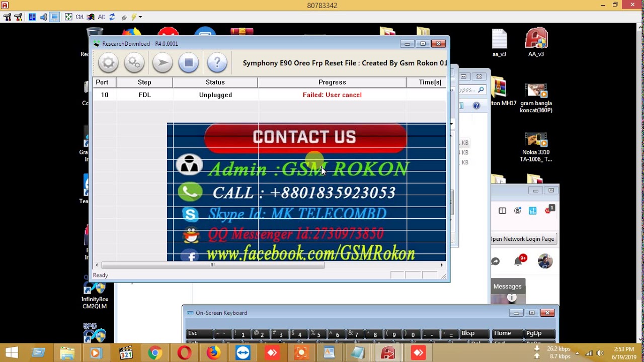The height and width of the screenshot is (362, 644).
Task: Click the profile picture in browser window
Action: coord(545,261)
